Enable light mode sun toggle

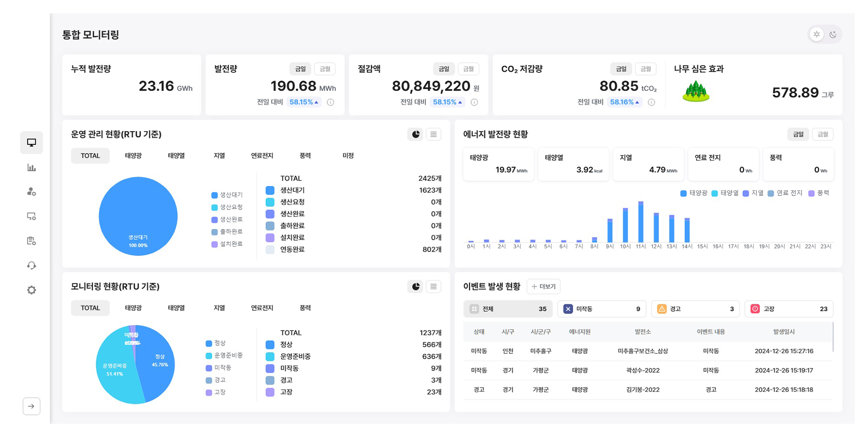(816, 34)
